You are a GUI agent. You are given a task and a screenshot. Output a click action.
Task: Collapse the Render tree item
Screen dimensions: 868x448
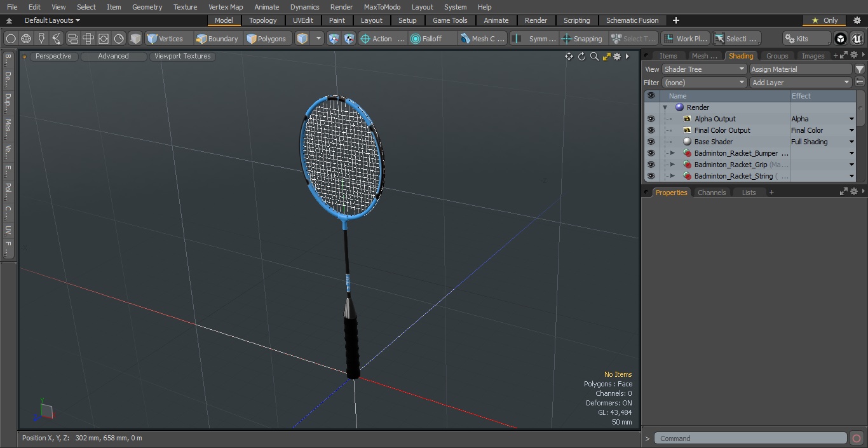665,107
